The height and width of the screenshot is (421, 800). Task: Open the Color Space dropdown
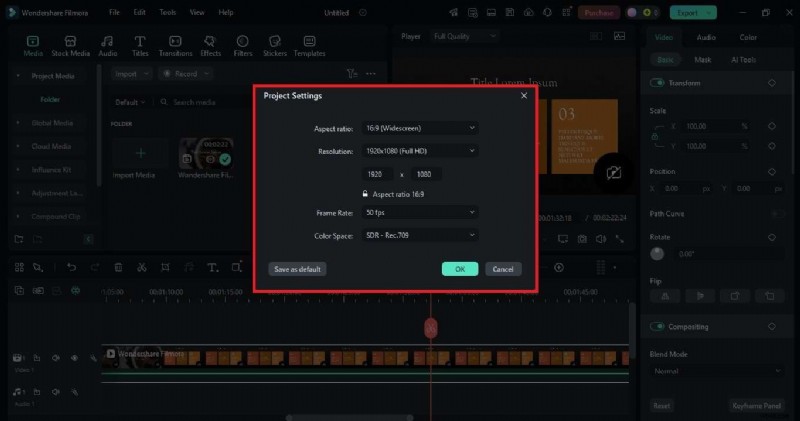click(x=420, y=235)
